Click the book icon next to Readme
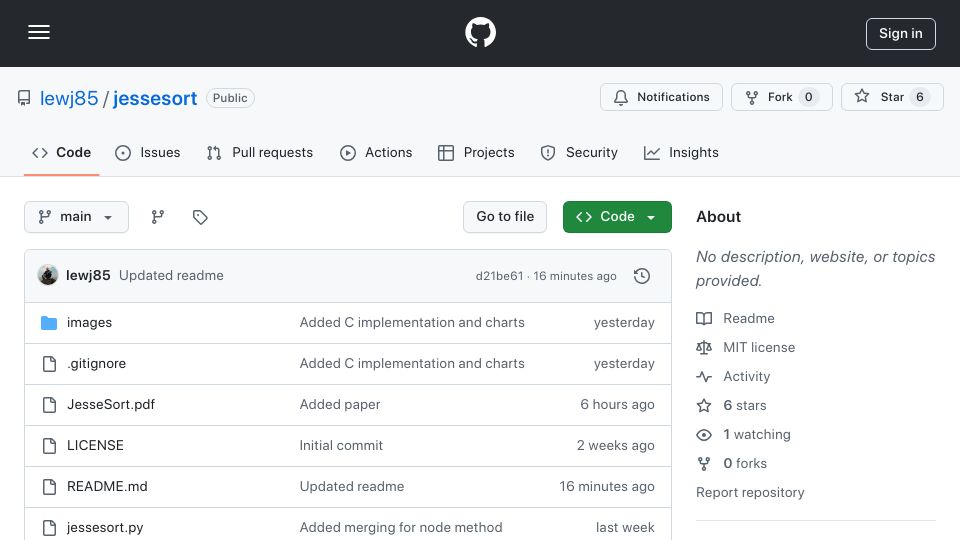This screenshot has width=960, height=540. [x=704, y=318]
